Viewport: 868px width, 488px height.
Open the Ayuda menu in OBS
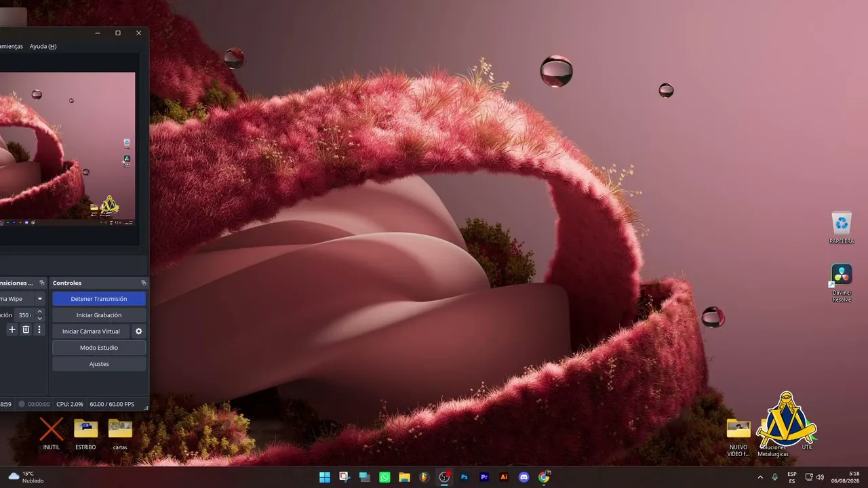pos(43,46)
